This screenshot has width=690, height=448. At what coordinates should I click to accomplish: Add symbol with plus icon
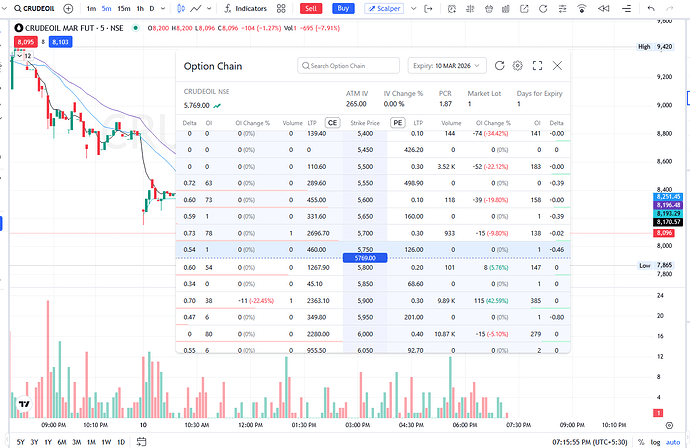(68, 8)
